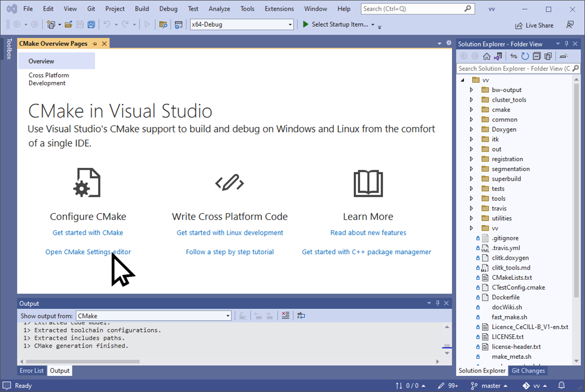Click the green Start play icon
Viewport: 585px width, 392px height.
[x=305, y=24]
